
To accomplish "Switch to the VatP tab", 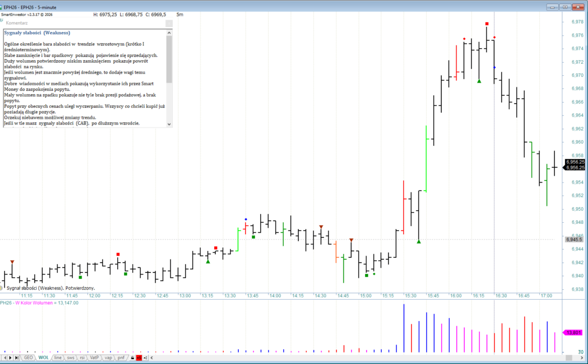I will pos(95,358).
